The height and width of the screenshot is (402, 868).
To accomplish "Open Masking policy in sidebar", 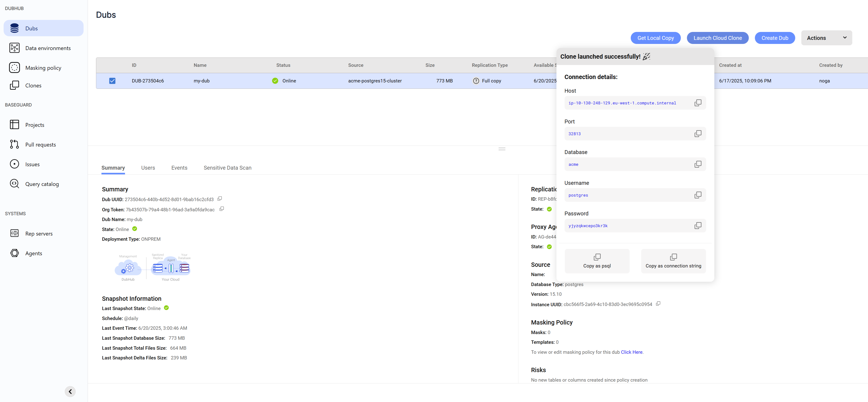I will click(43, 68).
